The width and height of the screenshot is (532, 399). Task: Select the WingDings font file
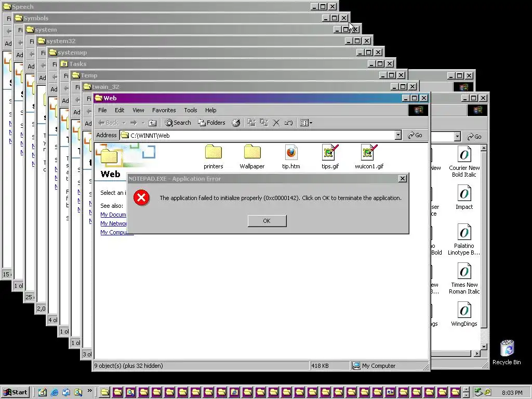click(x=464, y=314)
